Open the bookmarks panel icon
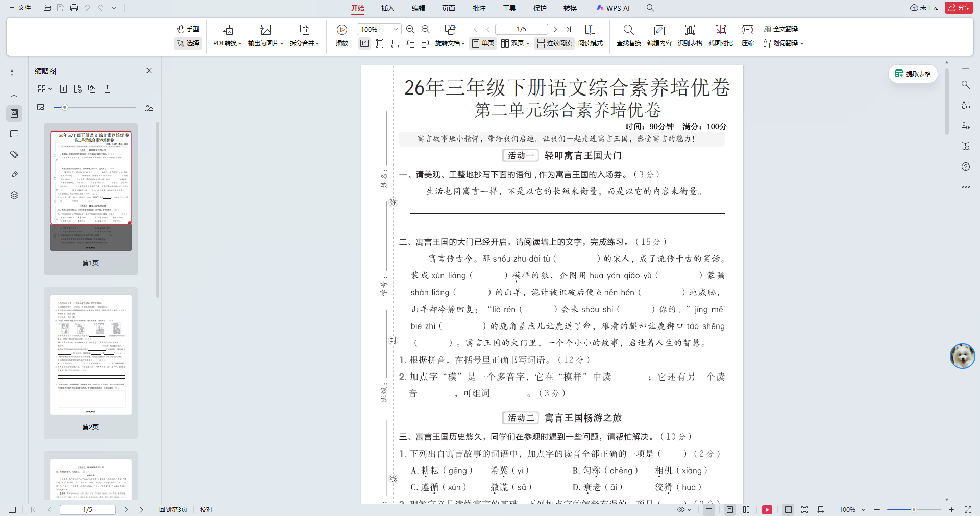 click(x=14, y=93)
